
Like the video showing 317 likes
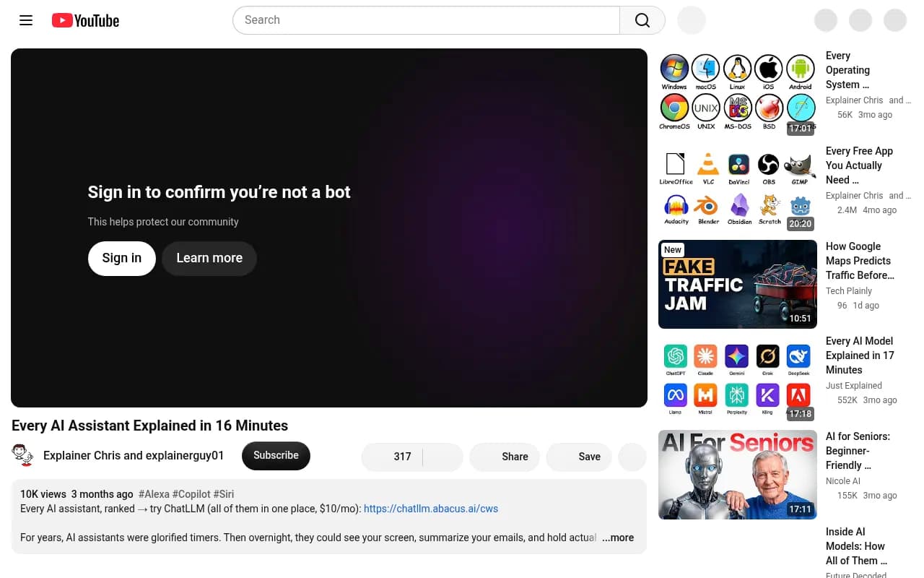392,457
